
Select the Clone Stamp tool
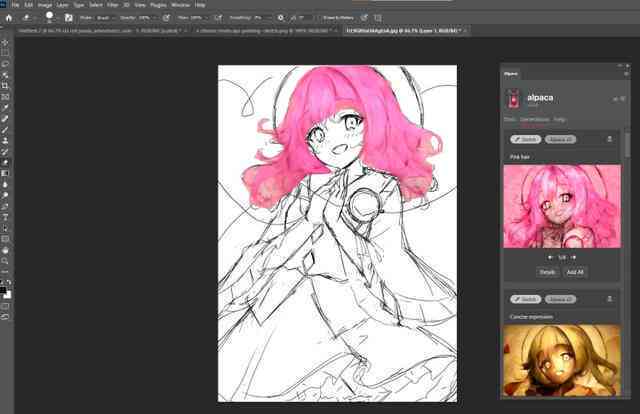(5, 141)
